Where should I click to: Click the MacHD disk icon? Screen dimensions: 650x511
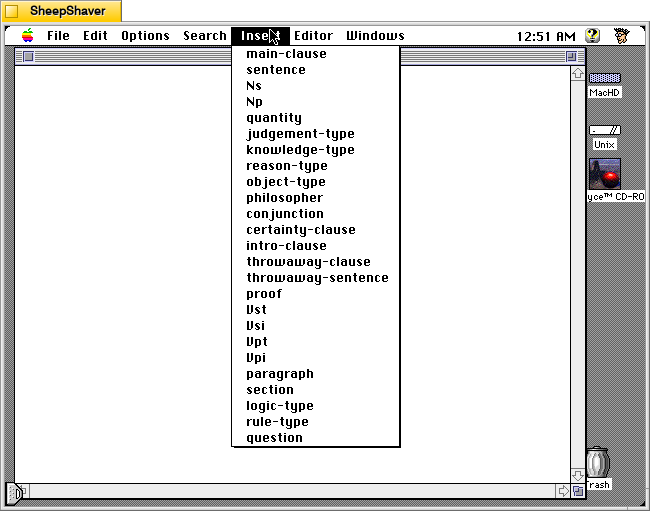point(604,79)
